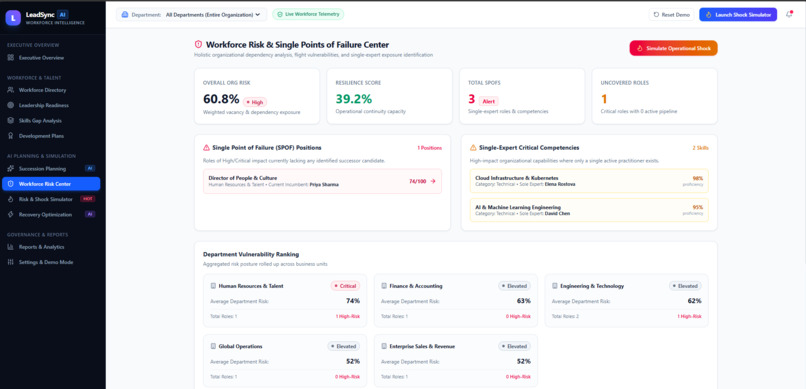Open the notifications bell
The image size is (806, 389).
click(x=789, y=14)
